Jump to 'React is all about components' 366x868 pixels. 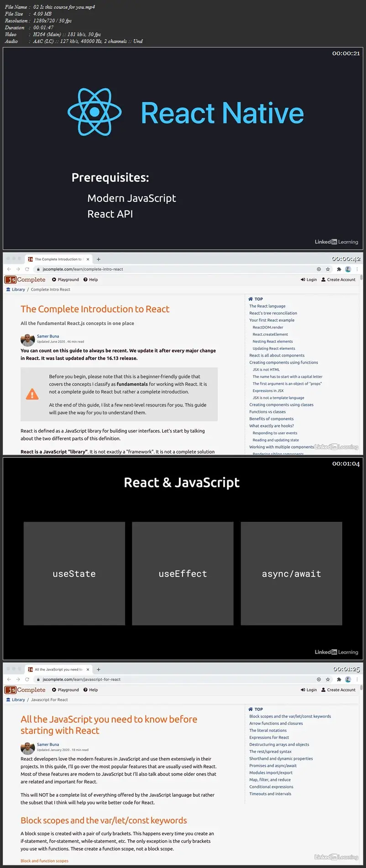click(277, 355)
